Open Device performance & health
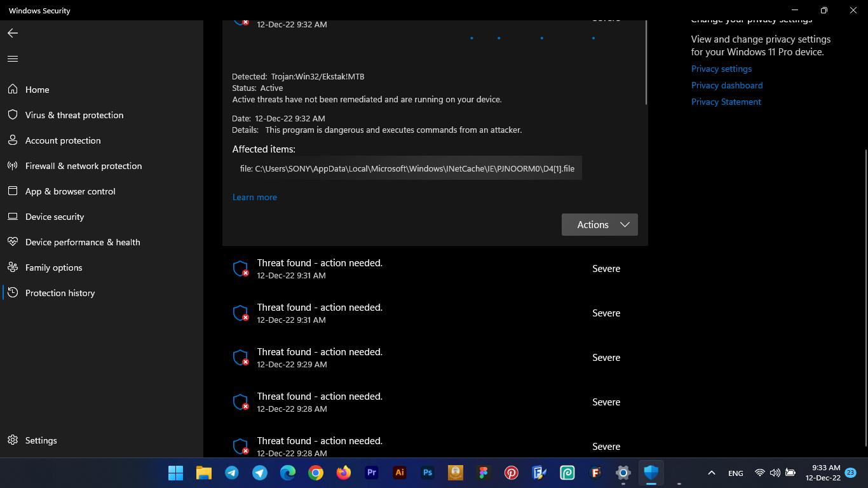The width and height of the screenshot is (868, 488). [82, 242]
